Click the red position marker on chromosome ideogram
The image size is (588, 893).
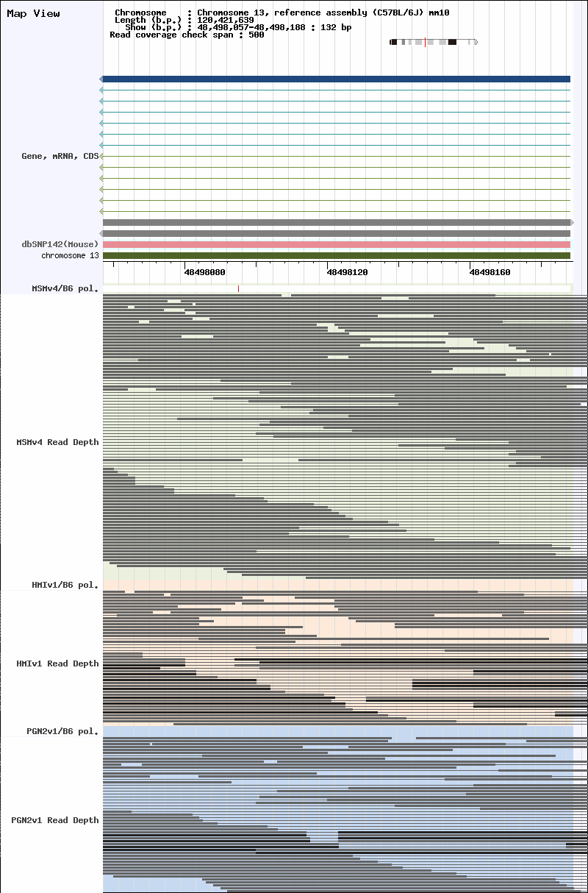pyautogui.click(x=425, y=42)
